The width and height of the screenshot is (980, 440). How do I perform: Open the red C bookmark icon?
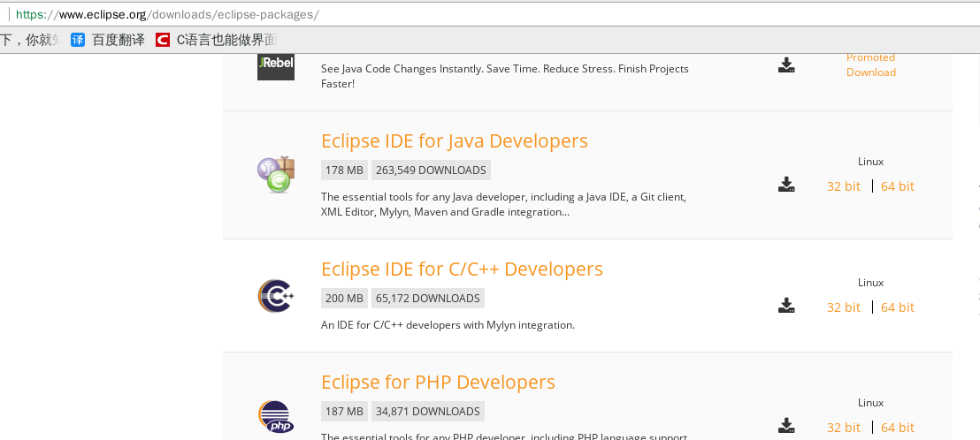163,40
